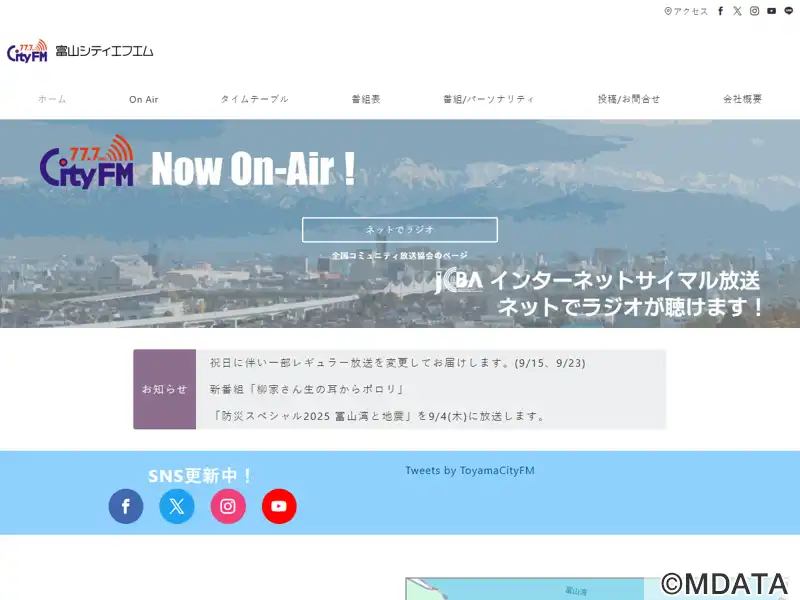The width and height of the screenshot is (800, 600).
Task: Open the X icon in top header
Action: click(737, 11)
